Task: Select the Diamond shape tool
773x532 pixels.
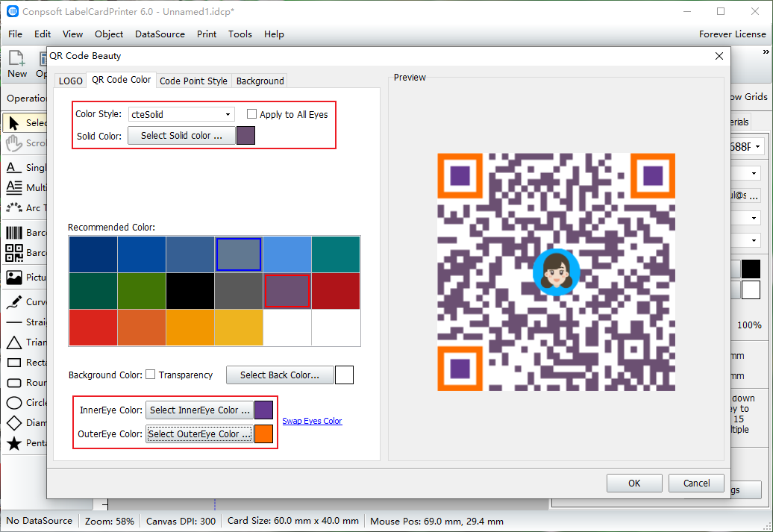Action: point(25,422)
